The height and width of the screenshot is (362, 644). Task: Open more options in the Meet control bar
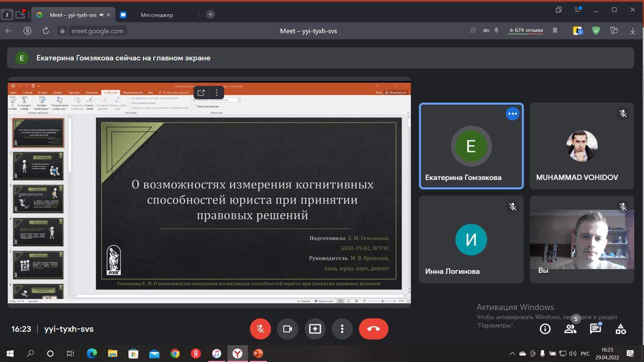342,329
